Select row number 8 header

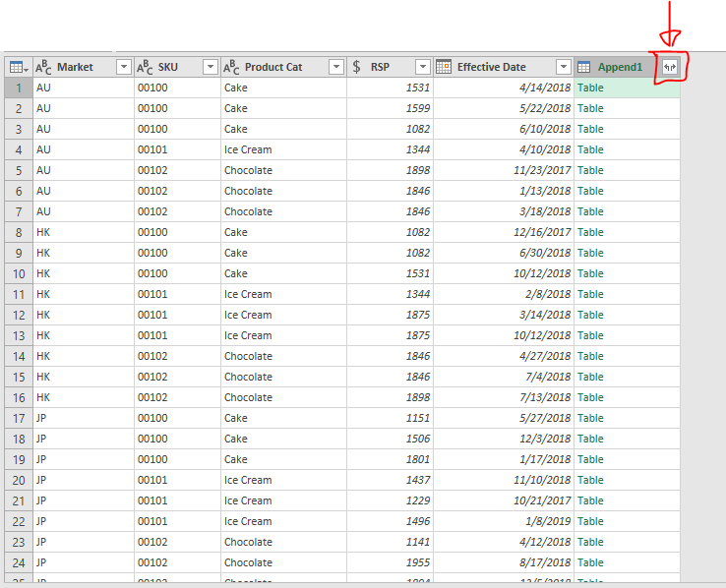[x=17, y=232]
